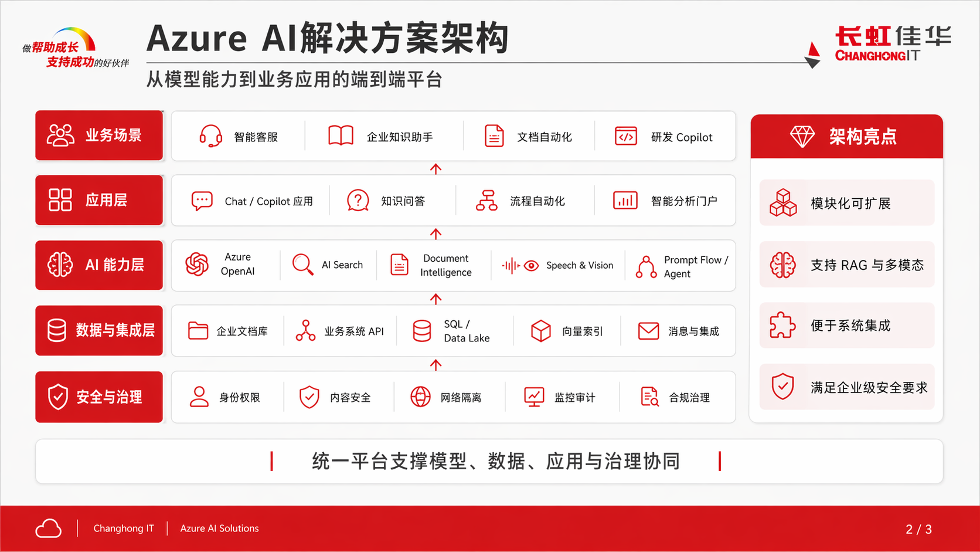This screenshot has width=980, height=552.
Task: Click the 安全与治理 red layer button
Action: click(x=99, y=397)
